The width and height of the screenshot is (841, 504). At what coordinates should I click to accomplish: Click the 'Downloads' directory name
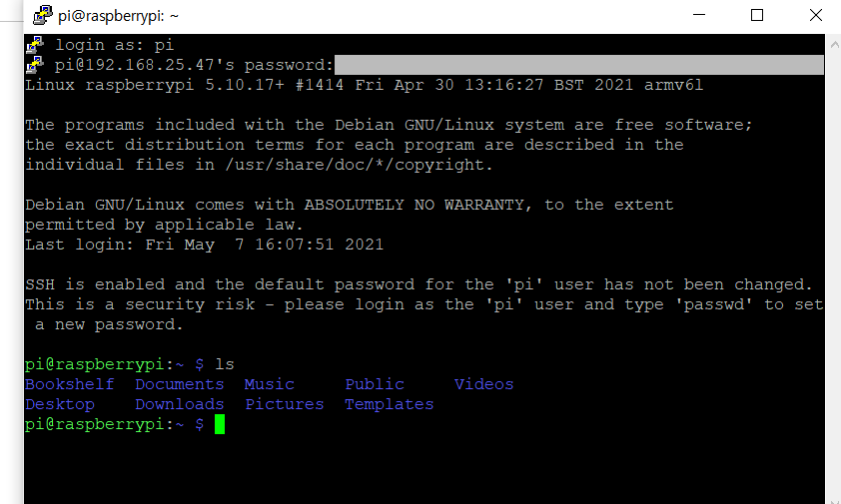180,404
